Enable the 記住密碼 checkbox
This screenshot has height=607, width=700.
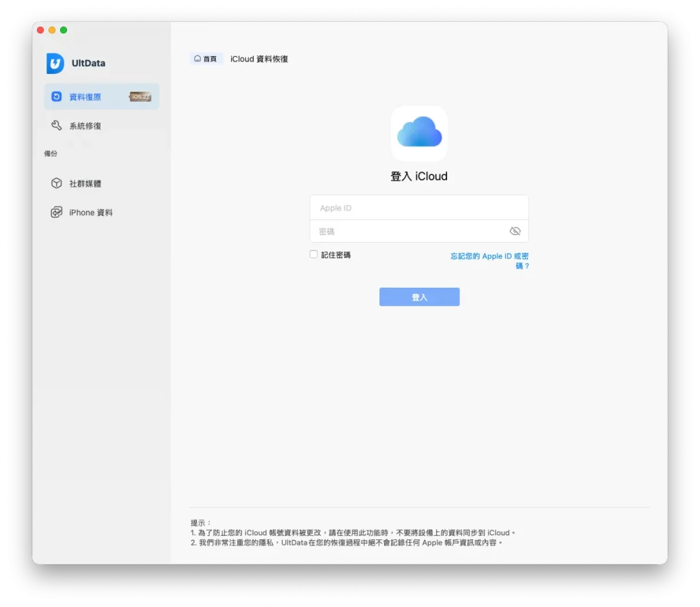(x=314, y=254)
